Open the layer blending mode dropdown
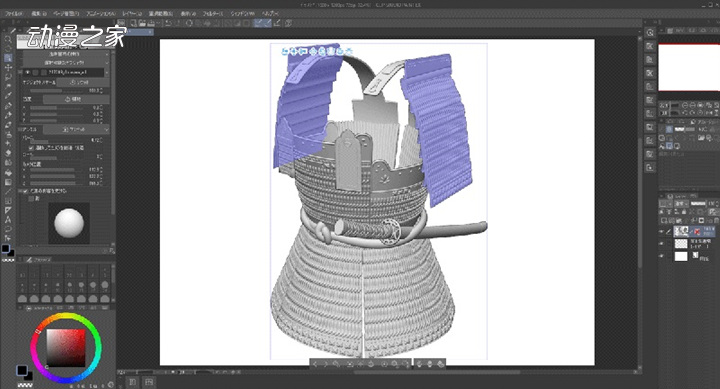 tap(681, 203)
